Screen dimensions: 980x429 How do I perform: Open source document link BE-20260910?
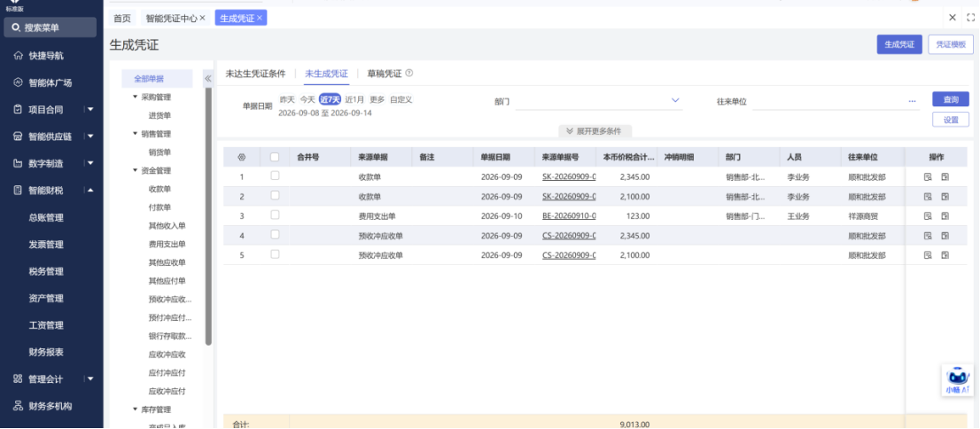(569, 215)
